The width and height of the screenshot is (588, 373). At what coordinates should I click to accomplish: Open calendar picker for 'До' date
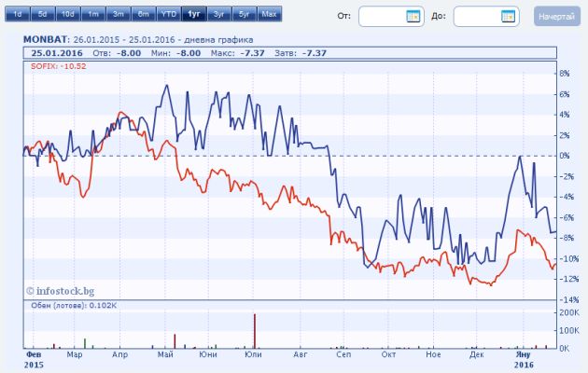coord(508,16)
